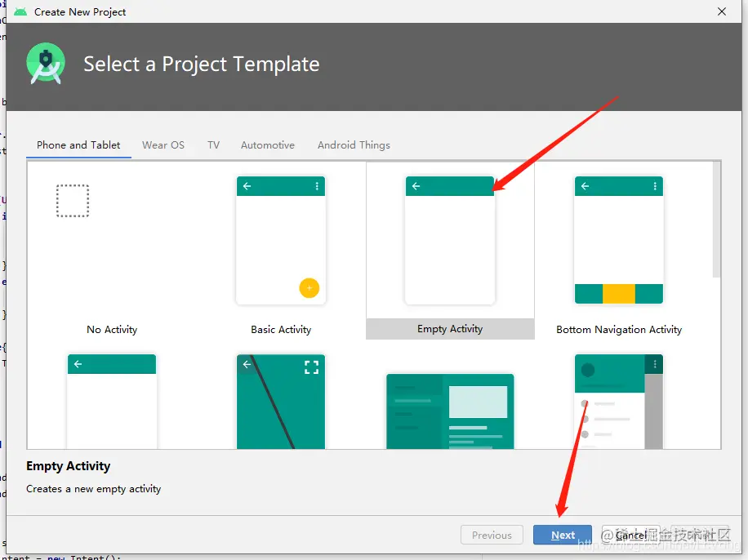Viewport: 748px width, 560px height.
Task: Switch to the Automotive tab
Action: 268,145
